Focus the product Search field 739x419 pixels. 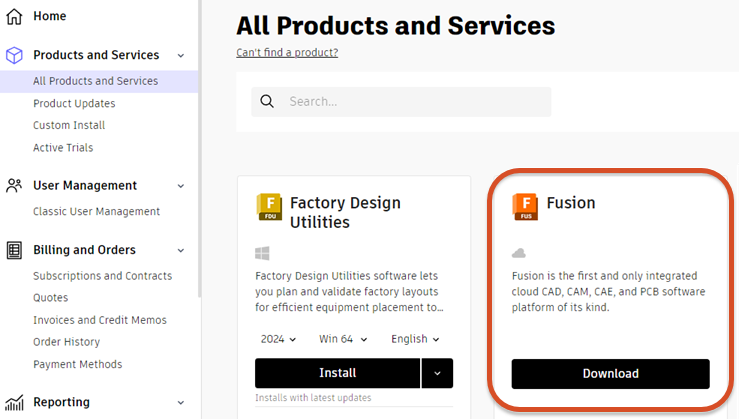tap(401, 102)
